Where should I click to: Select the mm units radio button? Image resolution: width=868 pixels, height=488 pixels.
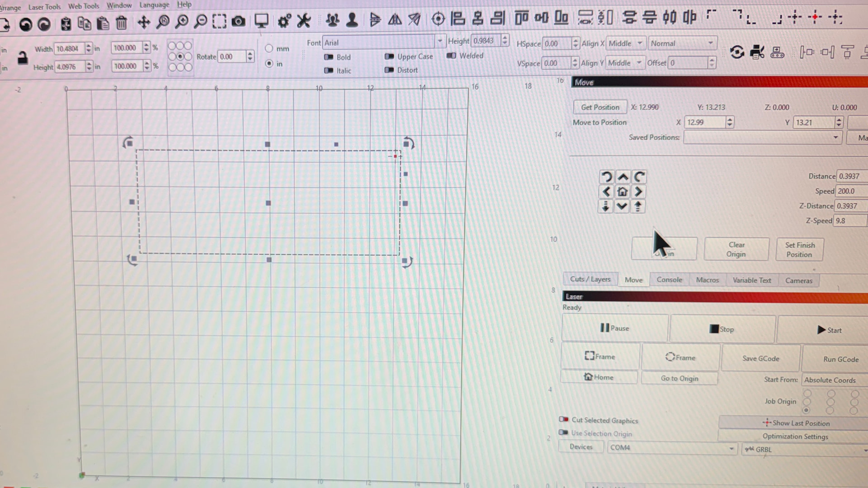(269, 48)
